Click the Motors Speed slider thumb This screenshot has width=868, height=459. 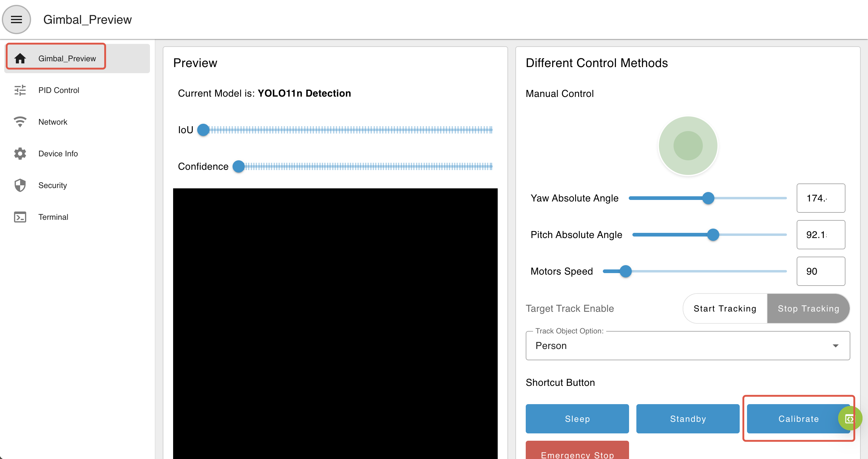625,271
